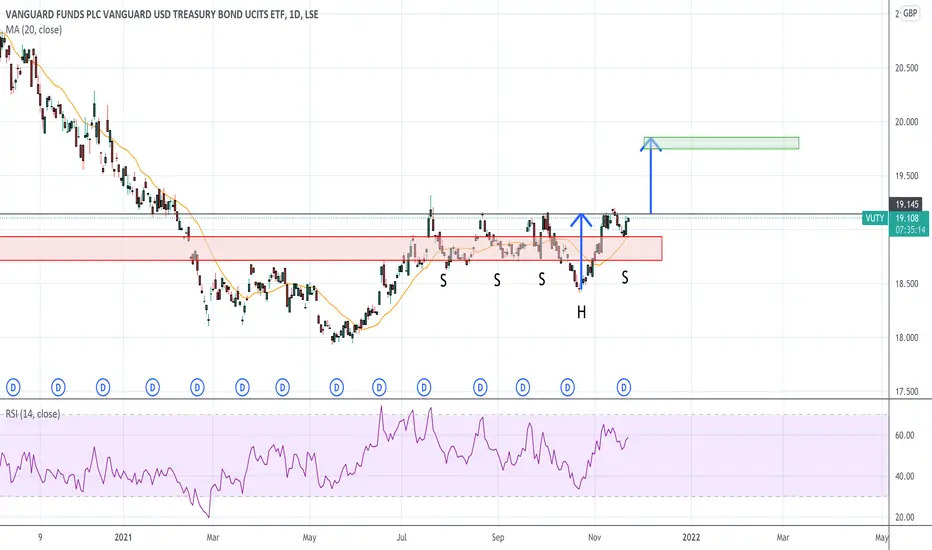Click the 18.500 price axis label
This screenshot has height=550, width=932.
click(906, 284)
